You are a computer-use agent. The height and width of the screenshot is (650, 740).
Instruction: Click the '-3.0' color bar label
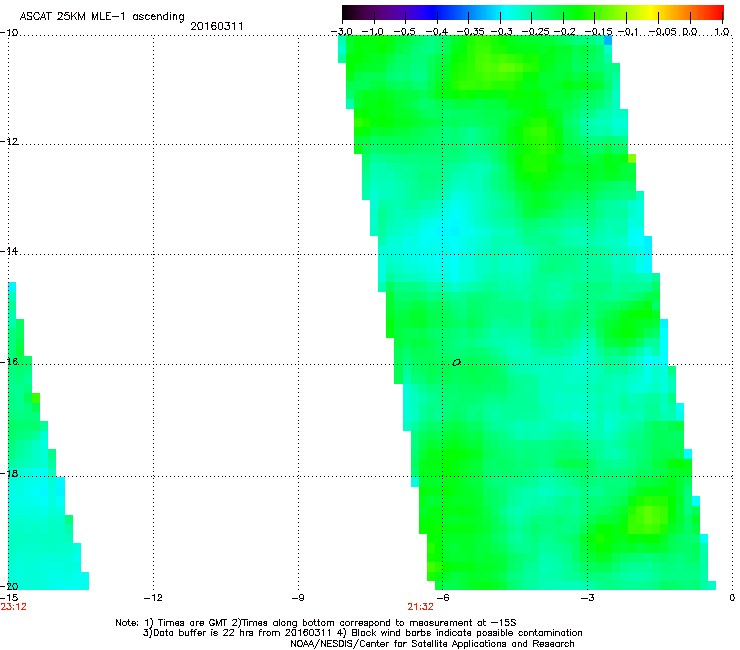tap(342, 32)
